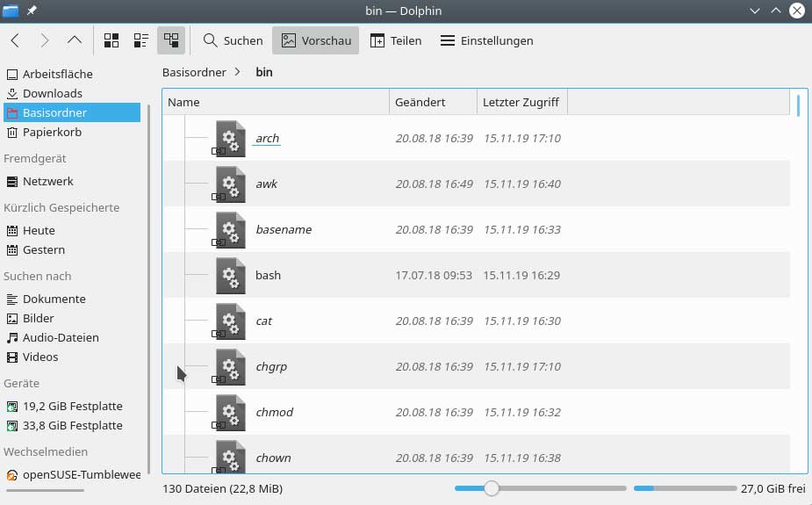The image size is (812, 505).
Task: Click the bash file name
Action: coord(269,275)
